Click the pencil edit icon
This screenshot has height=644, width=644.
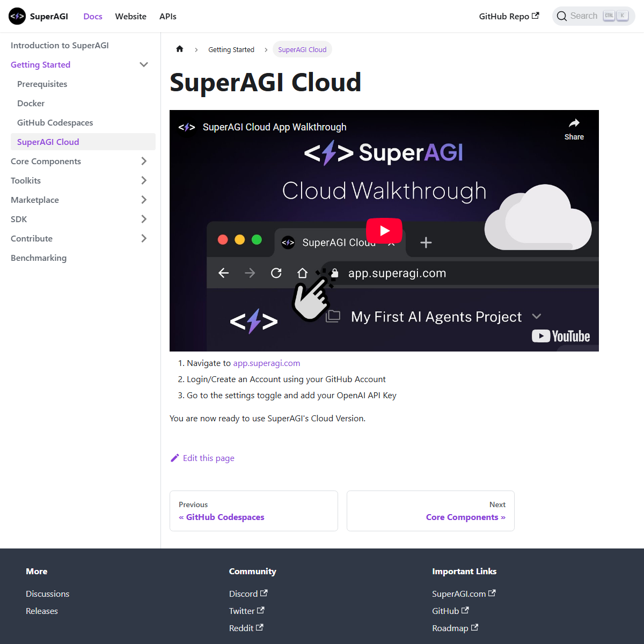coord(174,458)
